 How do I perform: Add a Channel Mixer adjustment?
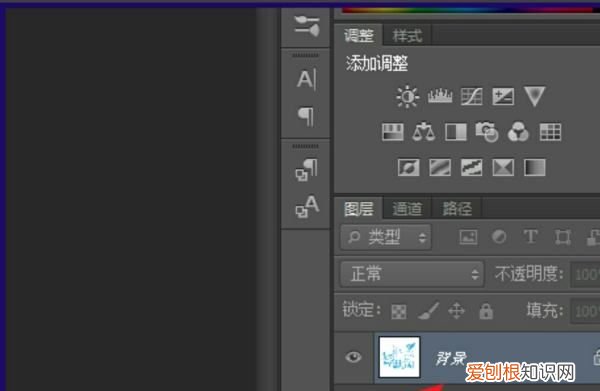[518, 132]
